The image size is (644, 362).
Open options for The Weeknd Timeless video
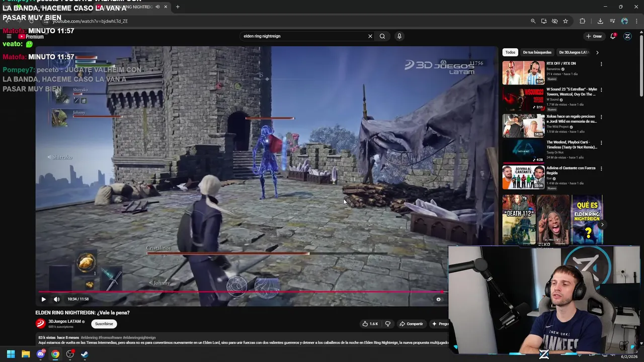601,143
